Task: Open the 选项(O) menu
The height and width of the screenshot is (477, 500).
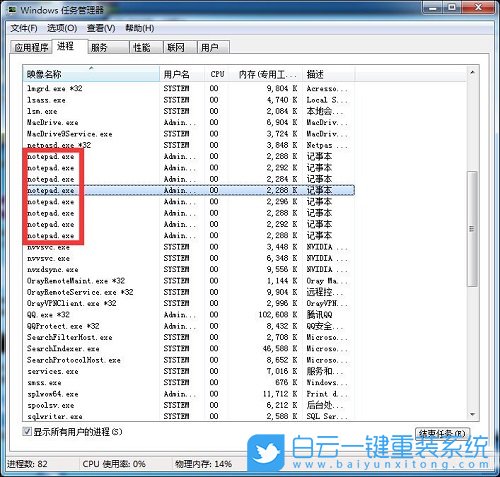Action: coord(62,28)
